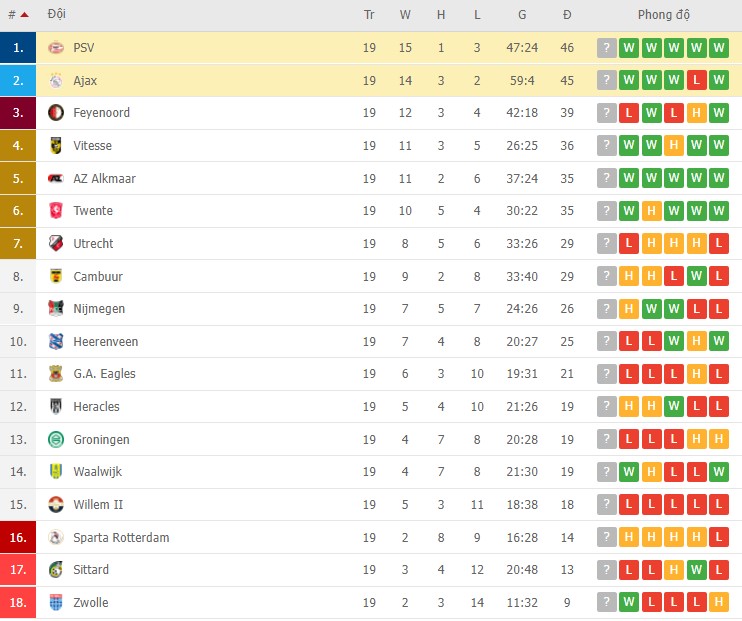Click the Heerenveen team badge
742x621 pixels.
(56, 342)
